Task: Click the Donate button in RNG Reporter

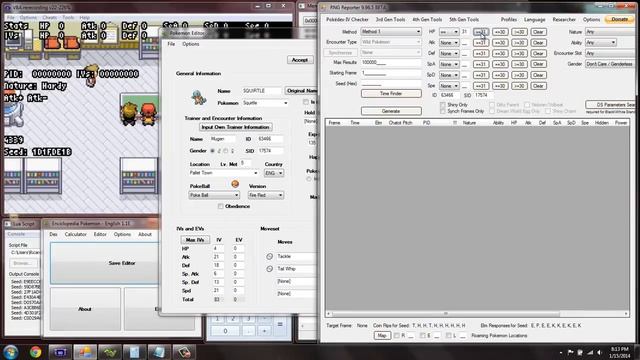Action: pyautogui.click(x=619, y=20)
